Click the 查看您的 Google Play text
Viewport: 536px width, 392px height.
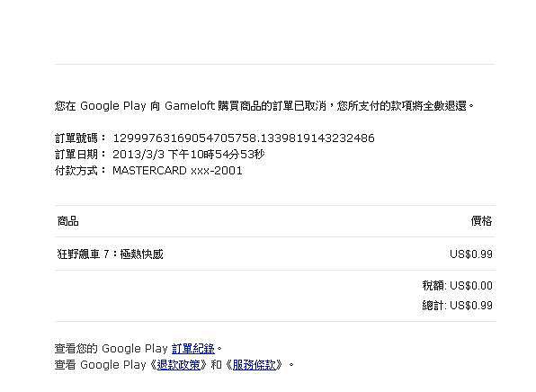tap(112, 349)
